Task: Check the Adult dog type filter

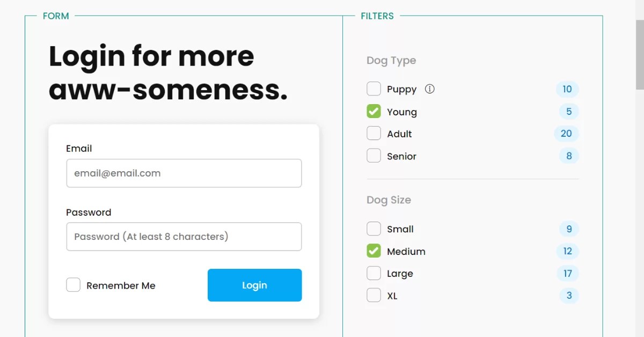Action: click(374, 133)
